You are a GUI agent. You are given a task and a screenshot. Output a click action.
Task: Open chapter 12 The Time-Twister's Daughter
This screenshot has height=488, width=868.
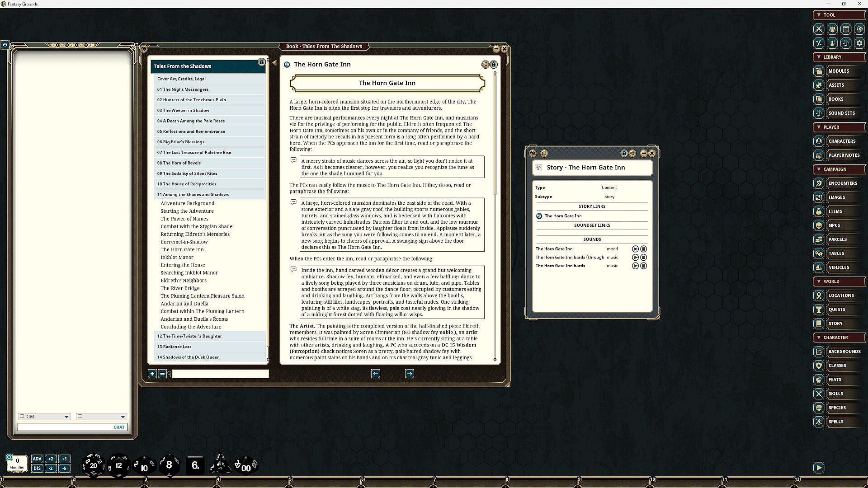point(189,336)
